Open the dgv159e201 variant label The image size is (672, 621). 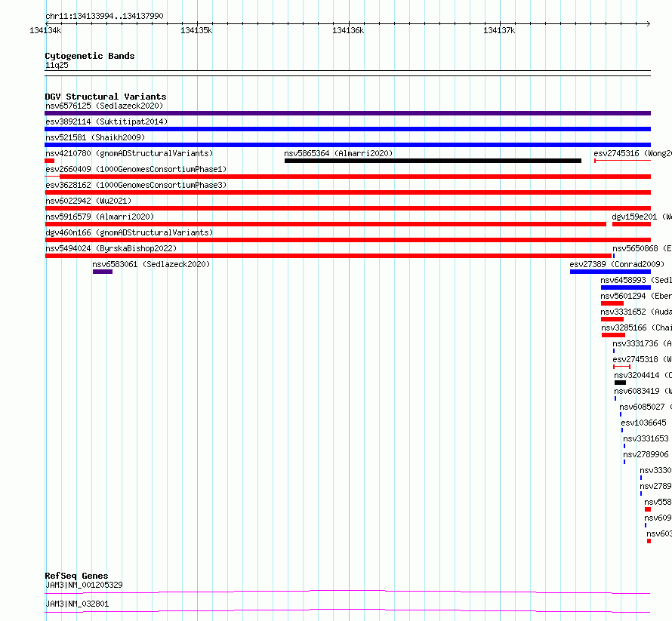642,217
